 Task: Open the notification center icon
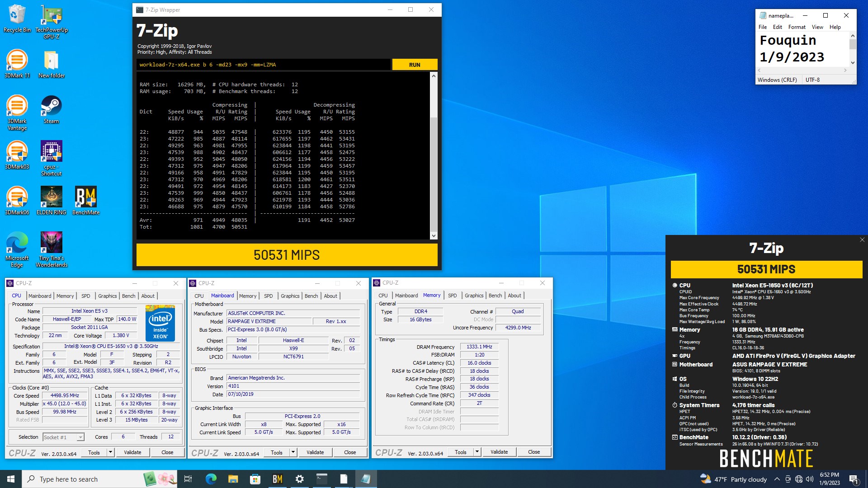(854, 479)
